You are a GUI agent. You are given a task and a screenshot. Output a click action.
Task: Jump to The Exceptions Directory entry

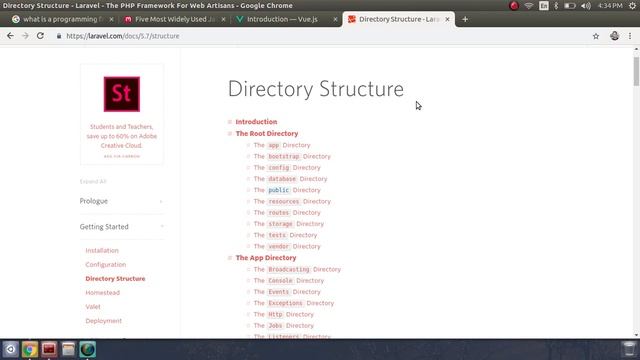294,303
